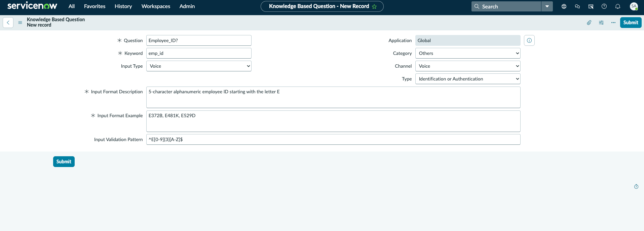Viewport: 644px width, 231px height.
Task: Click the magnifier icon in Search
Action: coord(477,6)
